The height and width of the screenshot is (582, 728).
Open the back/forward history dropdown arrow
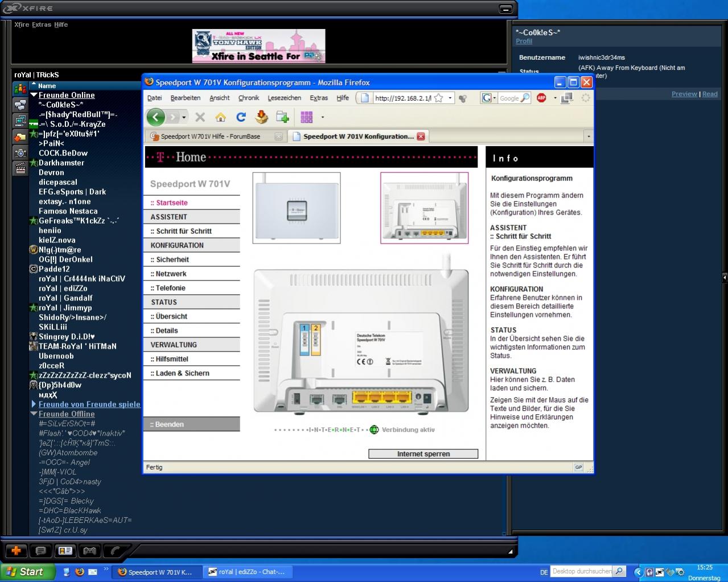tap(184, 117)
